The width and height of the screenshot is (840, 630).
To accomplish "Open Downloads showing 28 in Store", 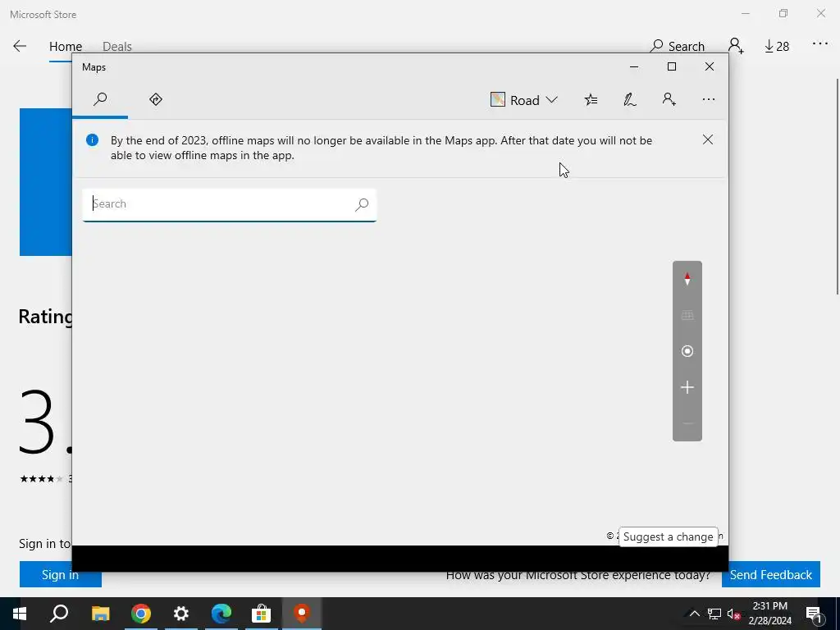I will click(777, 47).
